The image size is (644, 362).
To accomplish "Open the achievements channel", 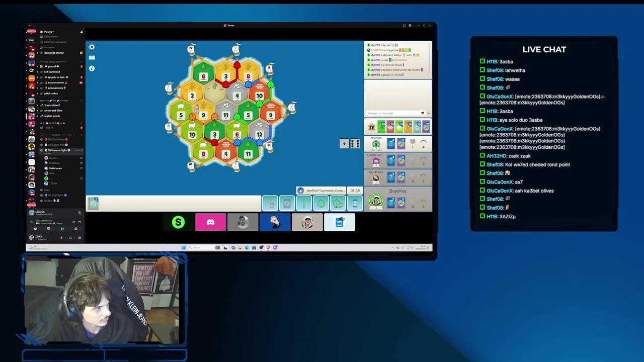I will click(55, 88).
